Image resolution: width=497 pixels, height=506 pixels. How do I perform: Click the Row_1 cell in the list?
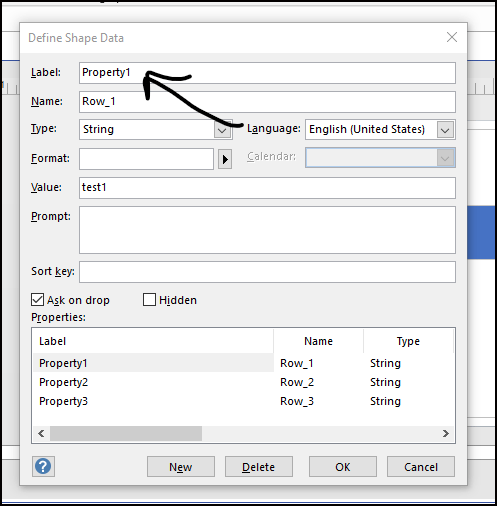coord(297,363)
